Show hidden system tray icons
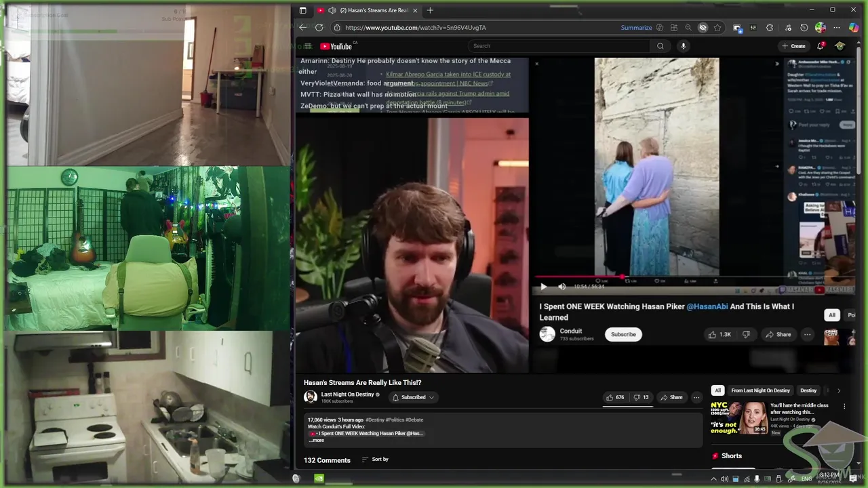This screenshot has height=488, width=868. [713, 479]
